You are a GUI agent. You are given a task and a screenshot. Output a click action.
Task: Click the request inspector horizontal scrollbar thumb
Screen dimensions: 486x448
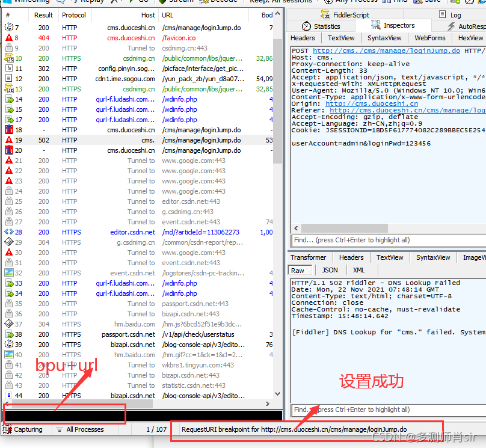point(345,229)
